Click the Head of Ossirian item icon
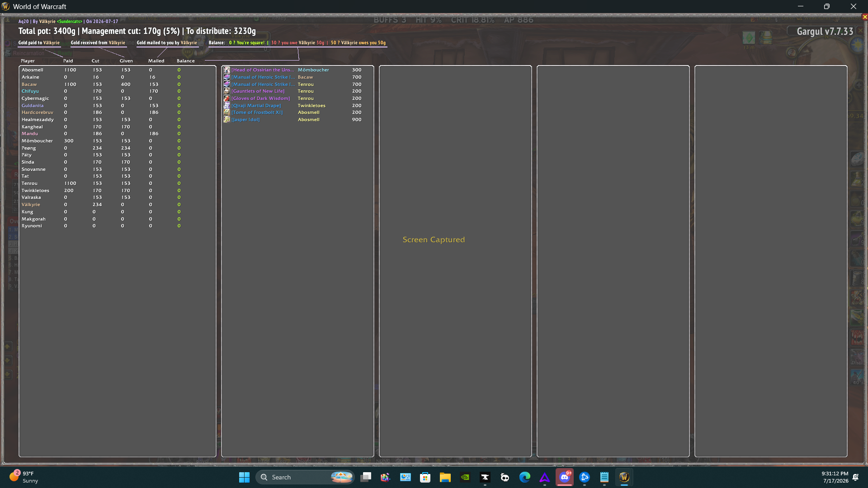This screenshot has width=868, height=488. (x=226, y=70)
